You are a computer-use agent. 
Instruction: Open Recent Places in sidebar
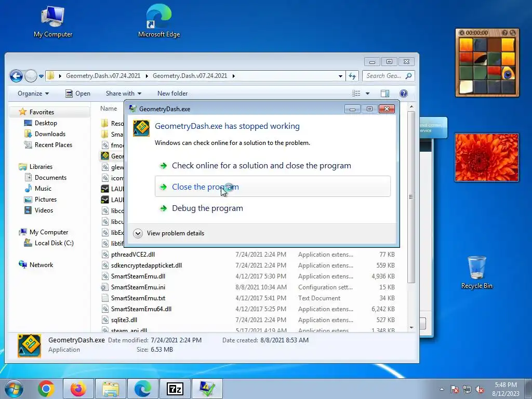coord(54,144)
